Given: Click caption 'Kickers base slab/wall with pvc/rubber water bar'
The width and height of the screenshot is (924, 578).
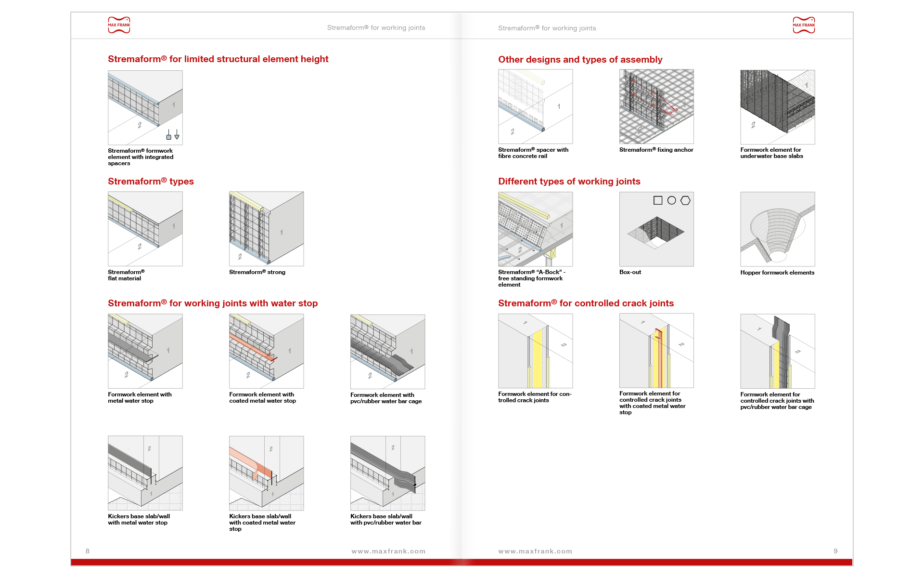Looking at the screenshot, I should point(385,519).
